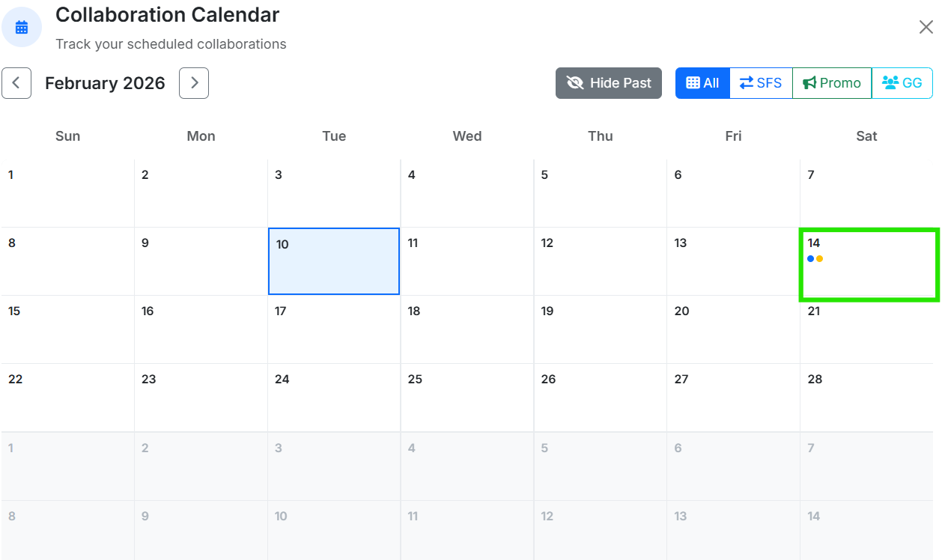942x560 pixels.
Task: Click the swap arrows icon on SFS filter
Action: [747, 82]
